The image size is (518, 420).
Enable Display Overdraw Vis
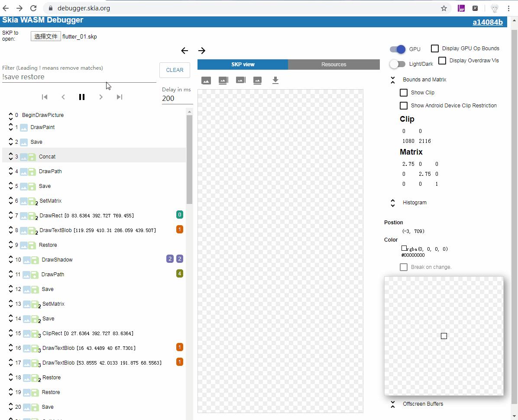[442, 61]
